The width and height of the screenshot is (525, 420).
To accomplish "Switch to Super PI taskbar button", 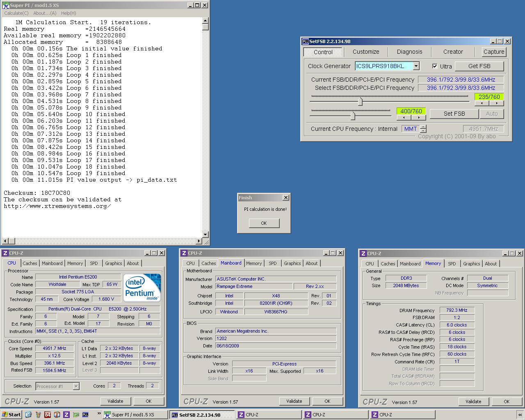I will [x=135, y=415].
